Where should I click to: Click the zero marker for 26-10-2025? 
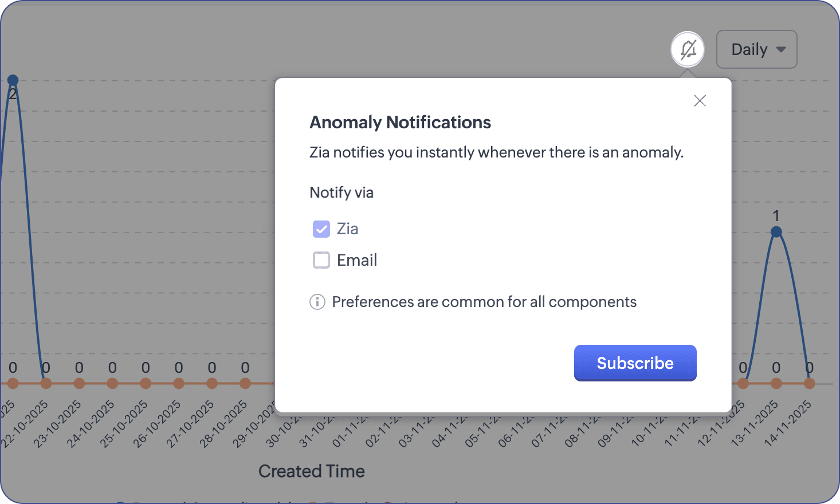[x=179, y=383]
